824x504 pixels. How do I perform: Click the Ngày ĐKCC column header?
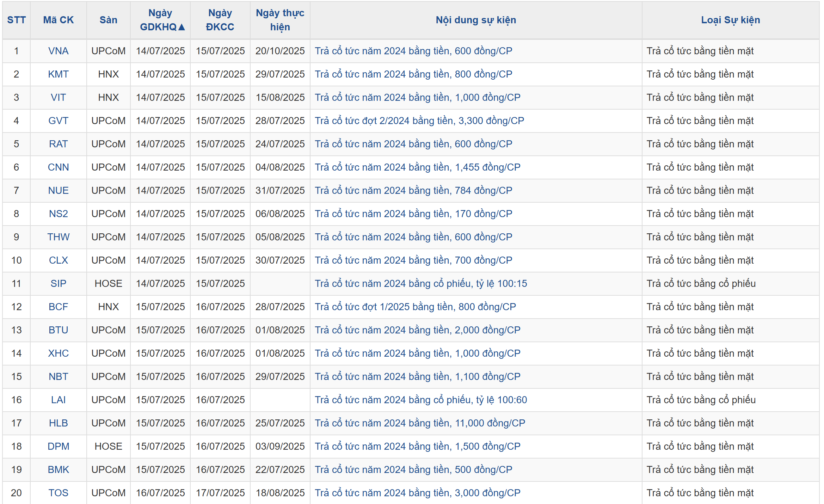220,20
